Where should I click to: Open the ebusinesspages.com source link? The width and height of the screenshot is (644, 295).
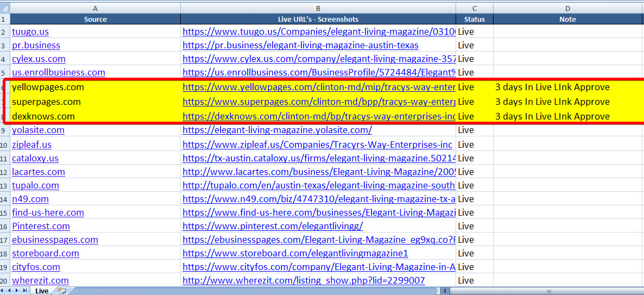(55, 240)
